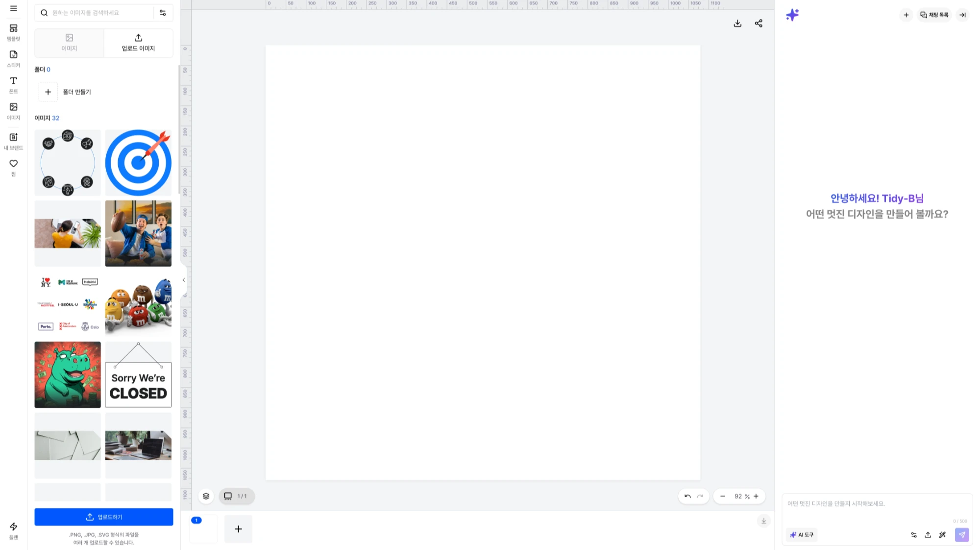This screenshot has width=980, height=550.
Task: Select the green hippo money thumbnail
Action: pos(68,375)
